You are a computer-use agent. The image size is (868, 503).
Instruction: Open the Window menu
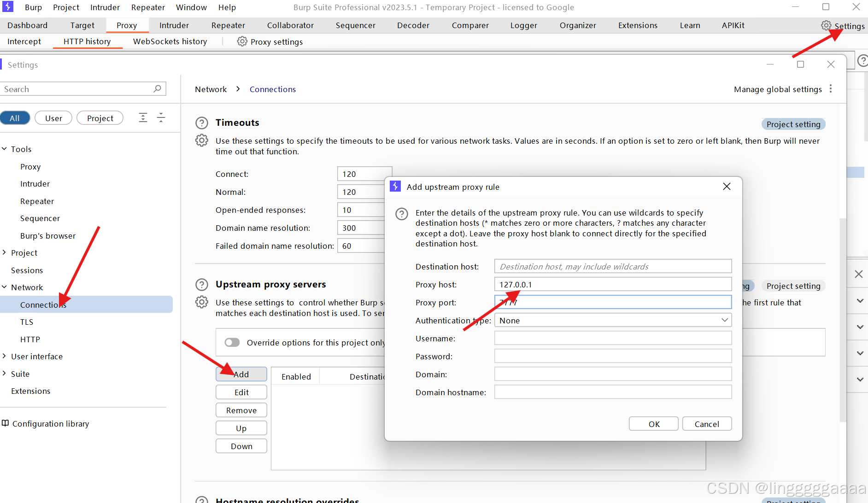(191, 7)
